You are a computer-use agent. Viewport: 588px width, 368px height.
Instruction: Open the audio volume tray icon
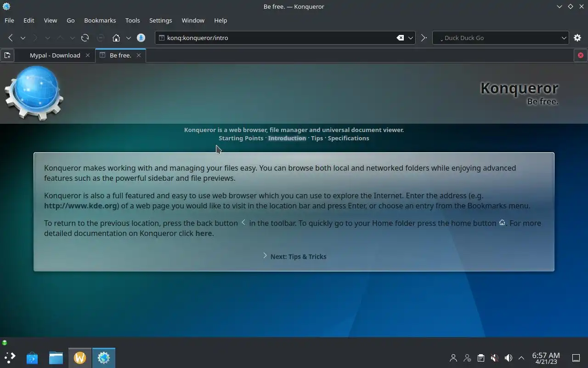(x=509, y=358)
